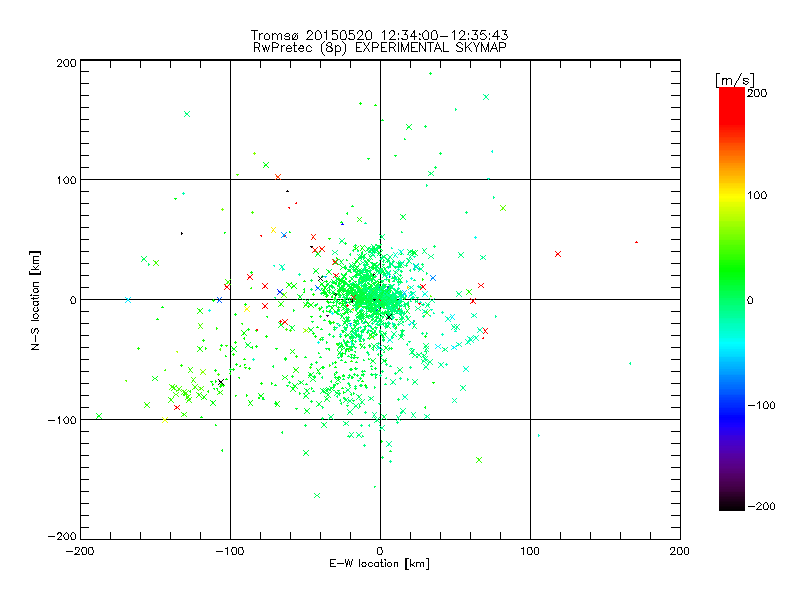This screenshot has height=600, width=800.
Task: Click the colorbar tick label '-200'
Action: click(761, 506)
